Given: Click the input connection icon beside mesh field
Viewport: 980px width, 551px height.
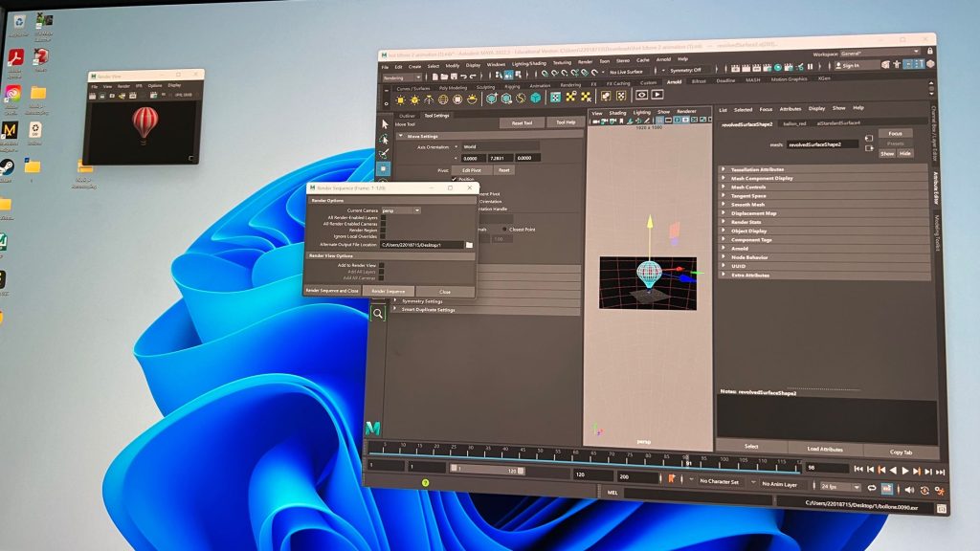Looking at the screenshot, I should 869,138.
